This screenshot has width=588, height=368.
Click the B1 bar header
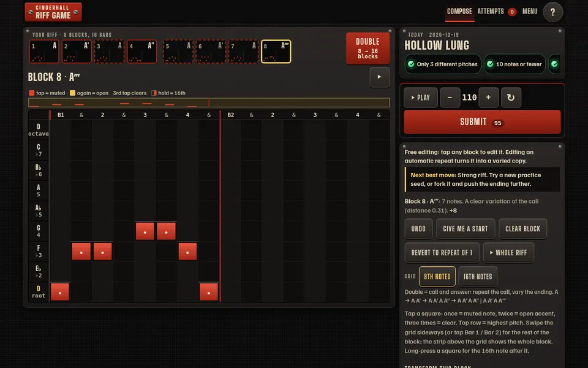[x=61, y=115]
